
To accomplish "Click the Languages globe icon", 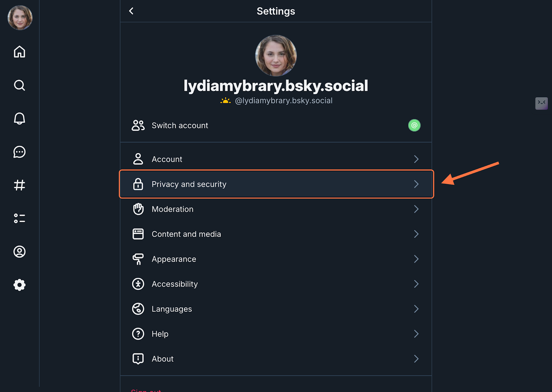I will point(138,309).
